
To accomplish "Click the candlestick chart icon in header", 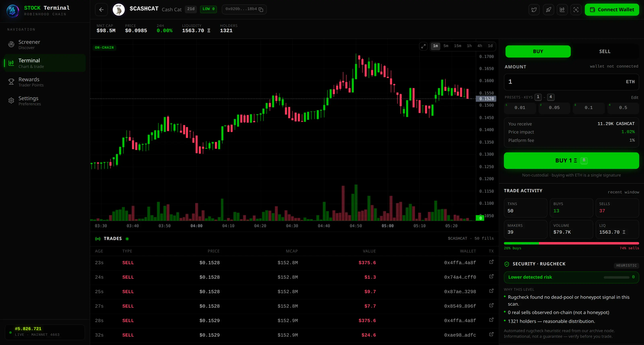I will (x=562, y=9).
